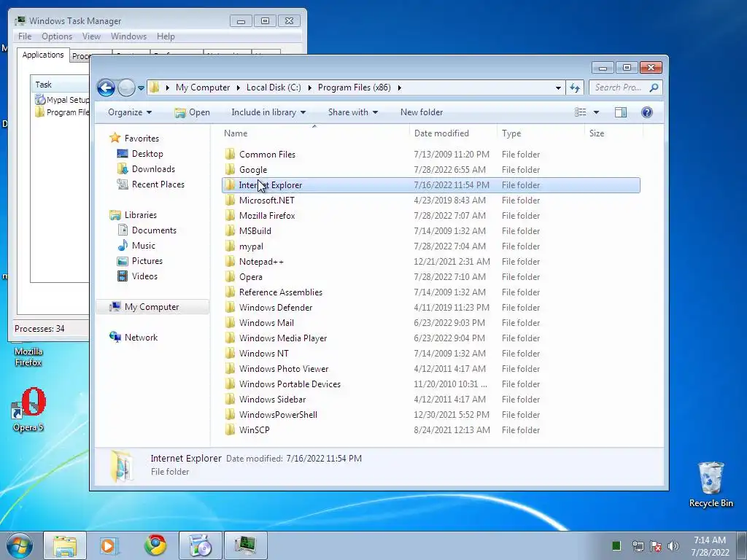Select the Notepad++ folder icon
Viewport: 747px width, 560px height.
click(x=230, y=261)
